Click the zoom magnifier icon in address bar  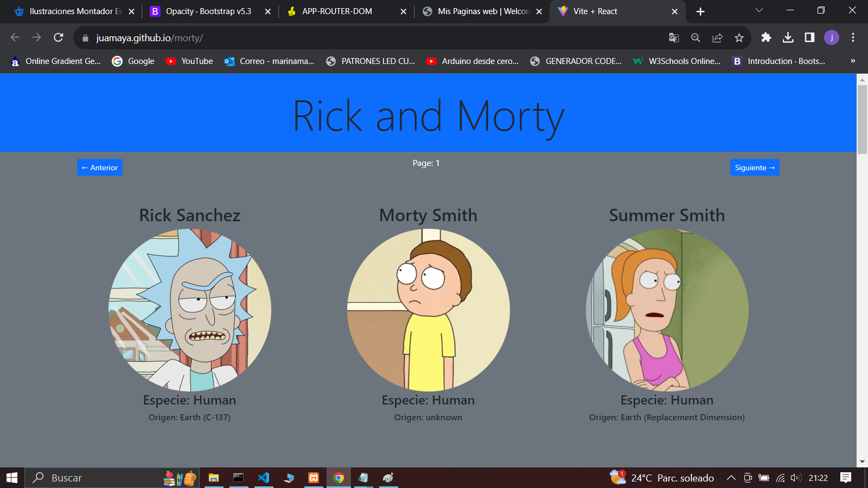coord(695,37)
